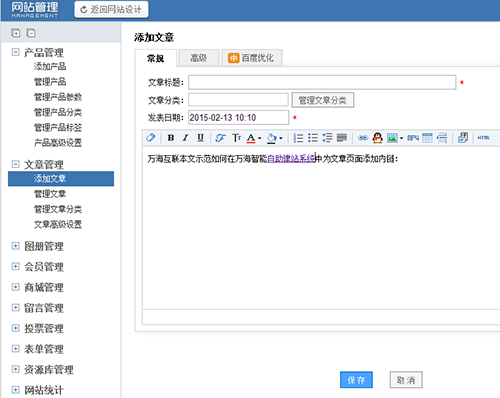The height and width of the screenshot is (398, 500).
Task: Focus the 文章分类 input field
Action: (x=238, y=100)
